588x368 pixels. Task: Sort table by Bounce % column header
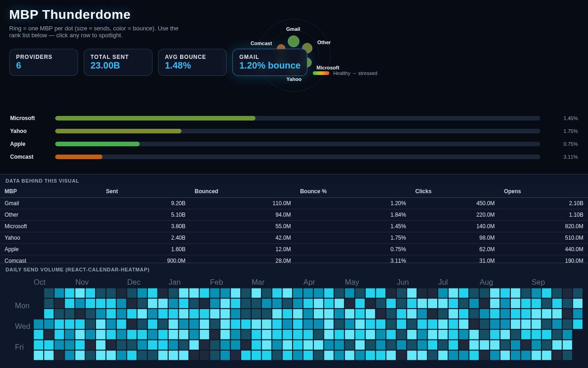click(x=313, y=191)
